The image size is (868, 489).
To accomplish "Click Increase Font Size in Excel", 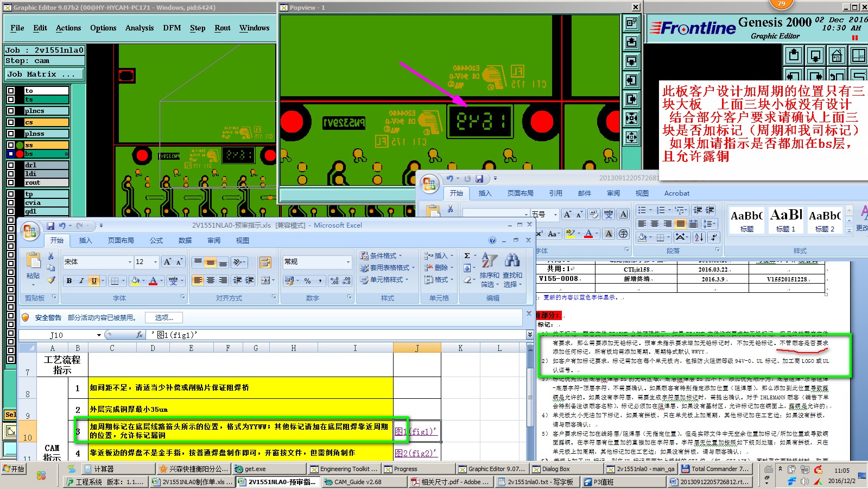I will pos(167,262).
